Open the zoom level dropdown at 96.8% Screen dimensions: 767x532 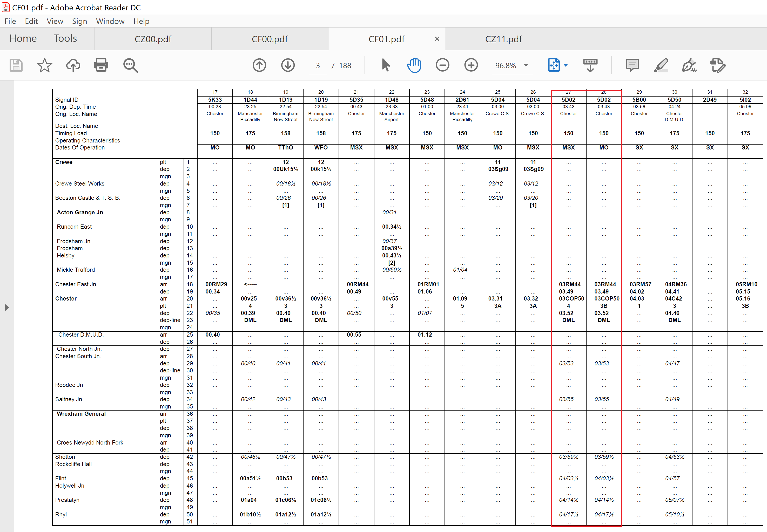click(526, 66)
